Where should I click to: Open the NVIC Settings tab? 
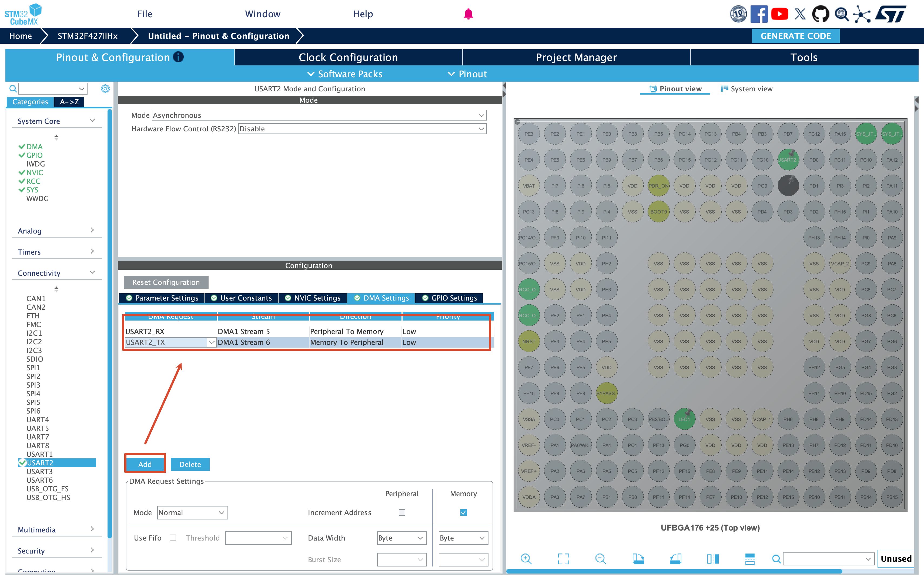(313, 298)
